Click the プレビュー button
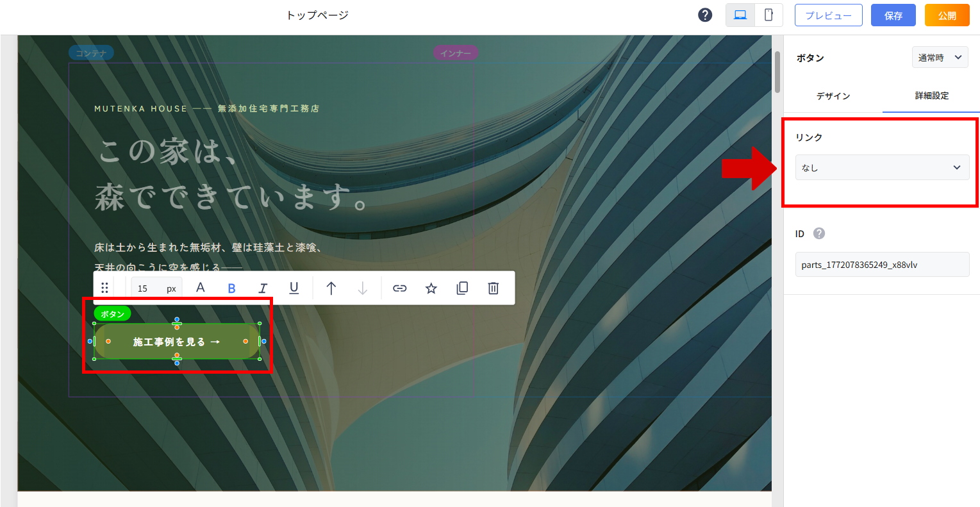Viewport: 980px width, 507px height. (x=828, y=15)
